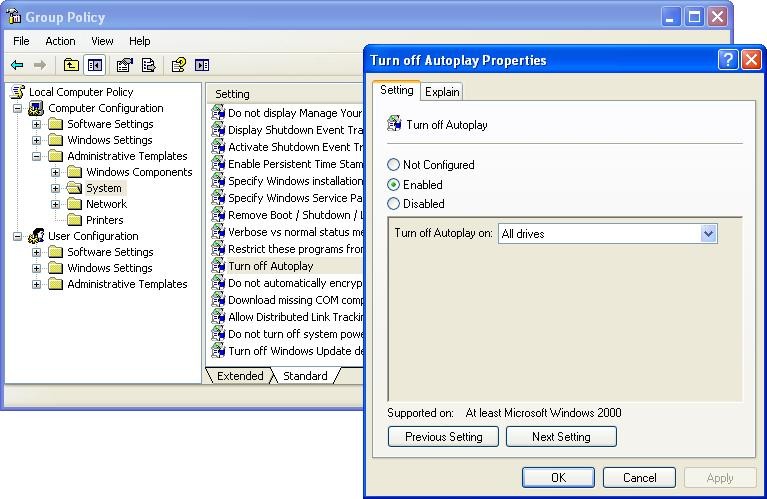The width and height of the screenshot is (767, 499).
Task: Switch to the Extended view tab
Action: pyautogui.click(x=240, y=376)
